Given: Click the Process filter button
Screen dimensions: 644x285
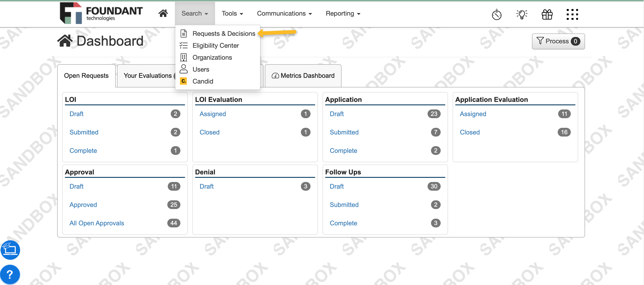Looking at the screenshot, I should pyautogui.click(x=558, y=41).
